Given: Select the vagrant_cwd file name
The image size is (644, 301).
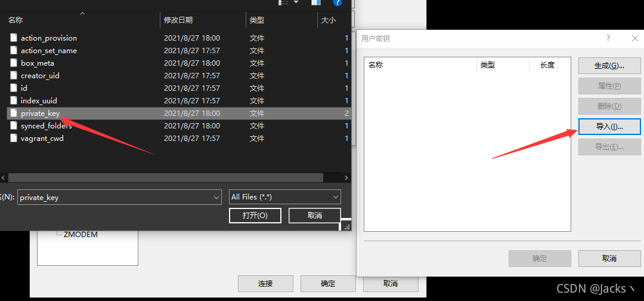Looking at the screenshot, I should tap(42, 138).
